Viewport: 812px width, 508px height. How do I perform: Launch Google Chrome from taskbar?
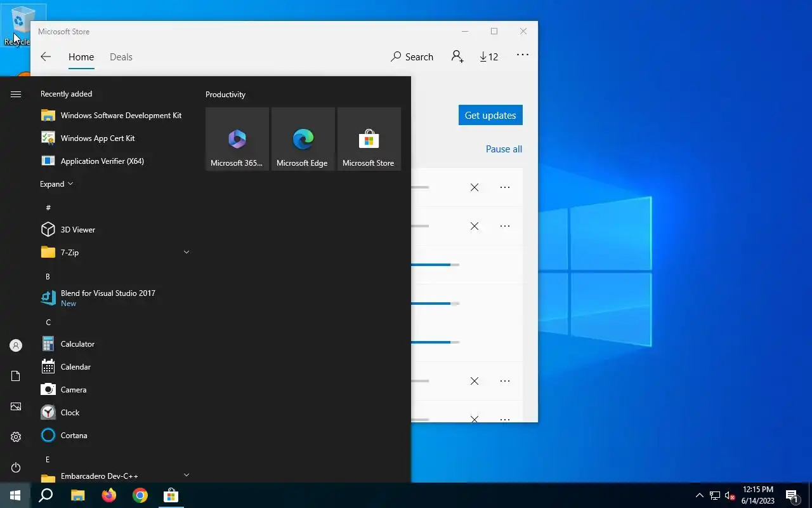(x=140, y=495)
